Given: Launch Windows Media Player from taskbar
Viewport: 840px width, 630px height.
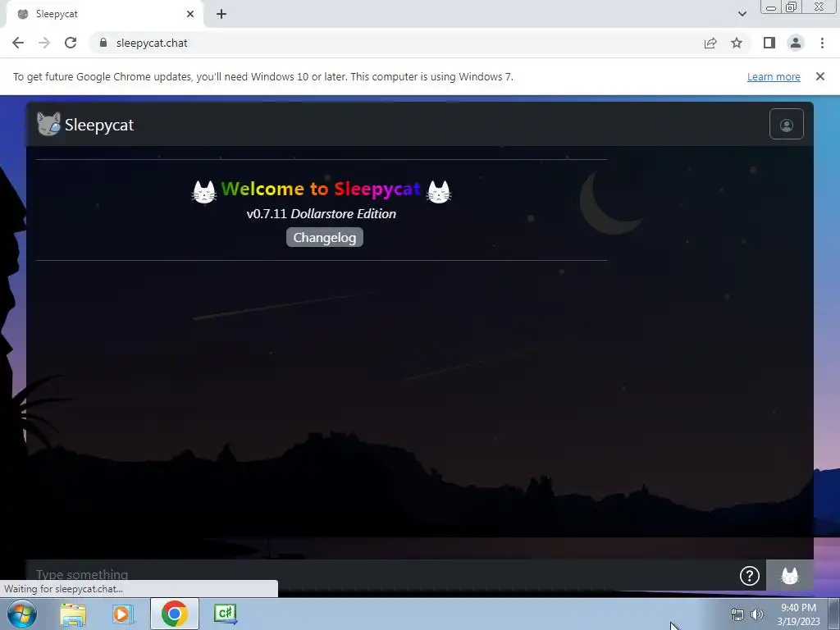Looking at the screenshot, I should coord(123,614).
